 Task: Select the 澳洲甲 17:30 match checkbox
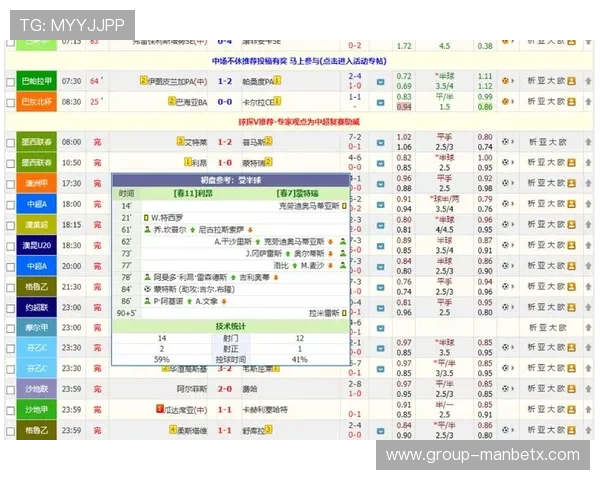(x=10, y=184)
